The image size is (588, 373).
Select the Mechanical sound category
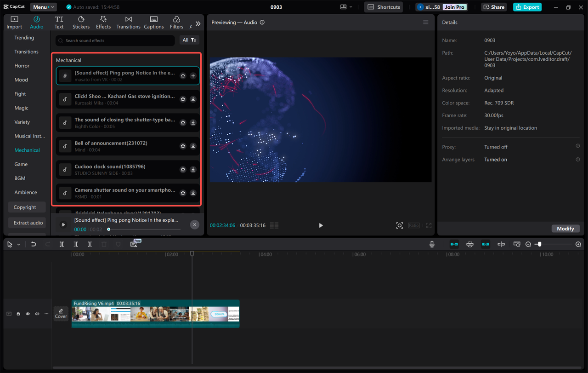pos(27,150)
